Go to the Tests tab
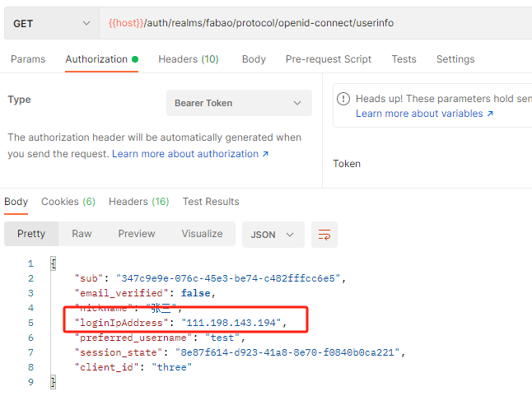Image resolution: width=532 pixels, height=396 pixels. tap(404, 59)
